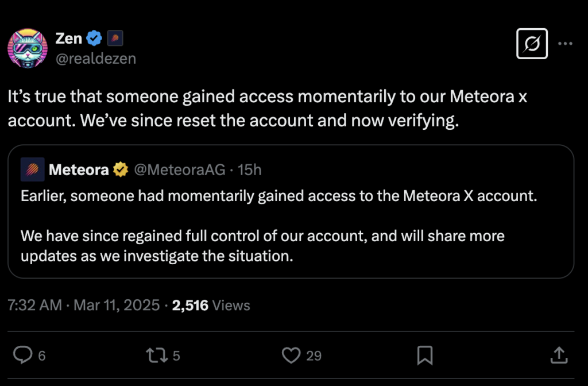This screenshot has height=386, width=588.
Task: Click Meteora's gold verified badge
Action: (121, 169)
